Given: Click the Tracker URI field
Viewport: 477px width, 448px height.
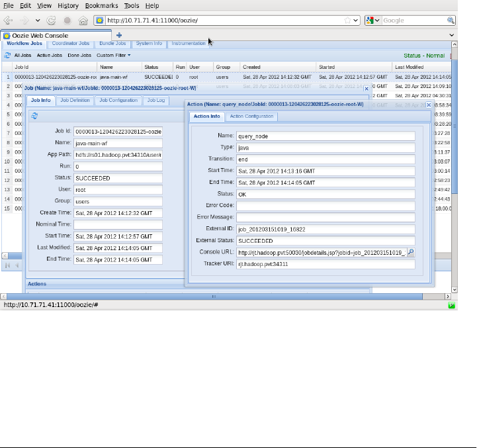Looking at the screenshot, I should coord(325,264).
